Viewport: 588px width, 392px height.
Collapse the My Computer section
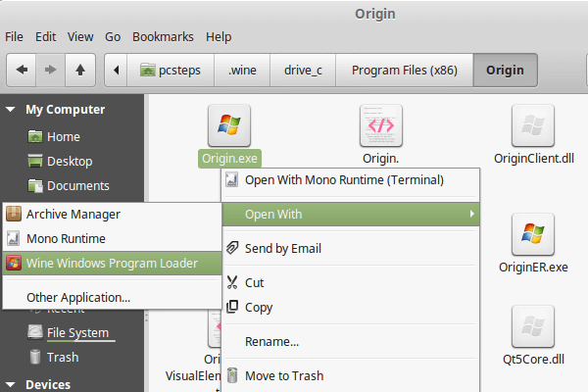[x=10, y=110]
